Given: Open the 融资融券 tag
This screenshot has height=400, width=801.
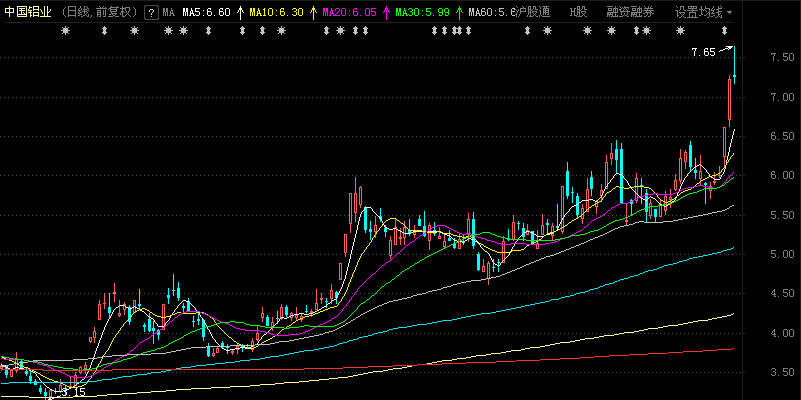Looking at the screenshot, I should (x=630, y=13).
